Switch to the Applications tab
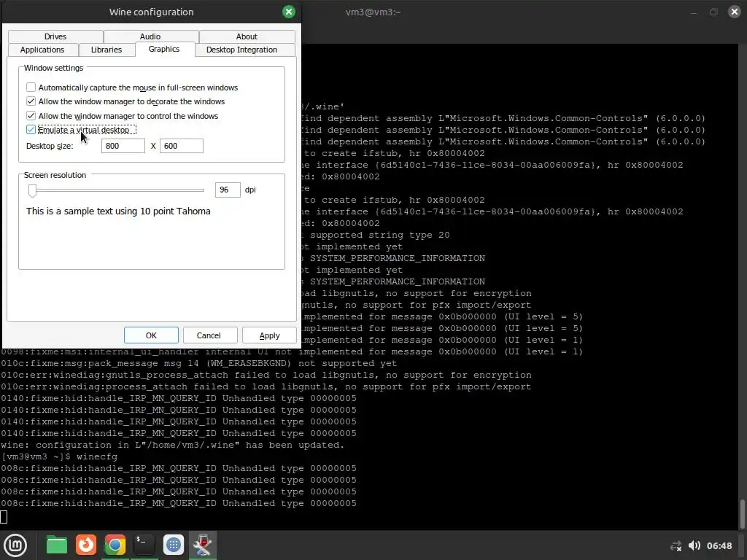The width and height of the screenshot is (747, 560). 42,50
